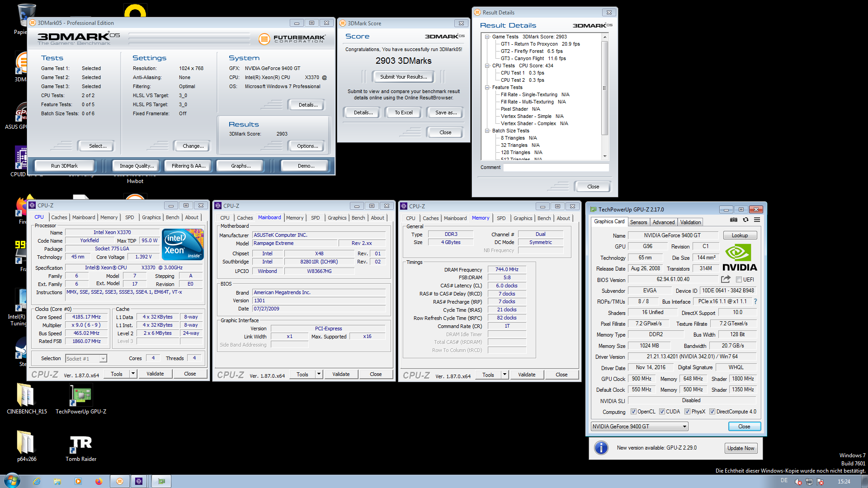Click the Run 3DMark button
Image resolution: width=868 pixels, height=488 pixels.
(x=64, y=166)
